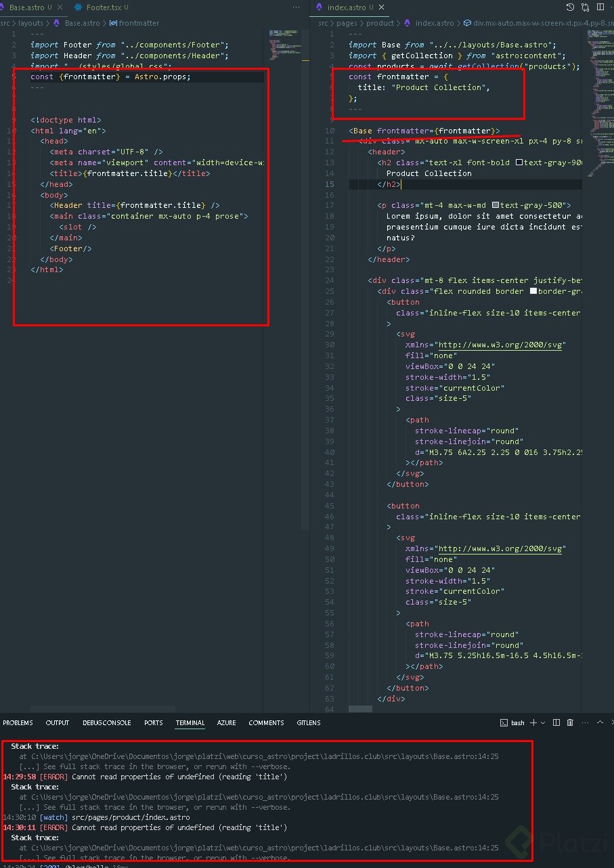Viewport: 614px width, 868px height.
Task: Click '<Base frontmatter={frontmatter}>' on line 10
Action: pyautogui.click(x=424, y=131)
